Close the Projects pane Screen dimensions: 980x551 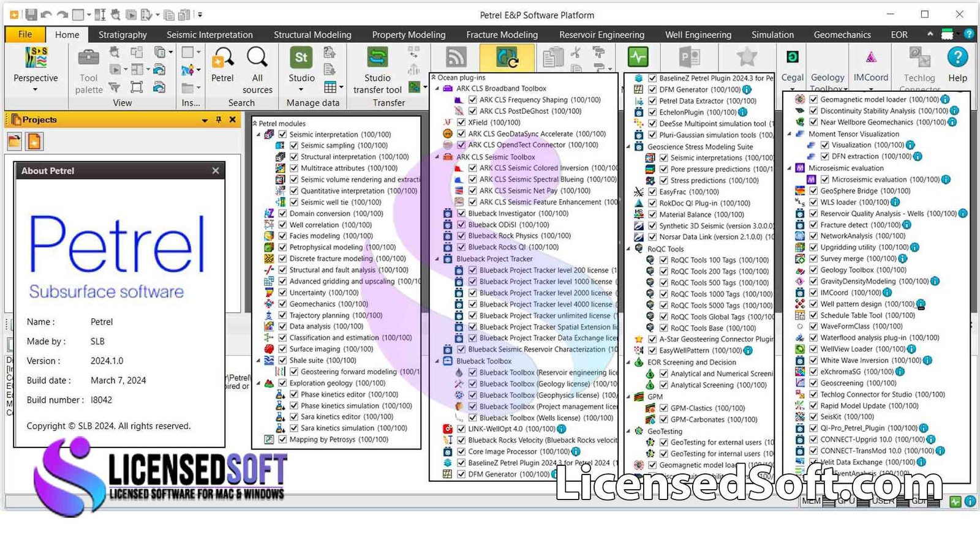[233, 119]
